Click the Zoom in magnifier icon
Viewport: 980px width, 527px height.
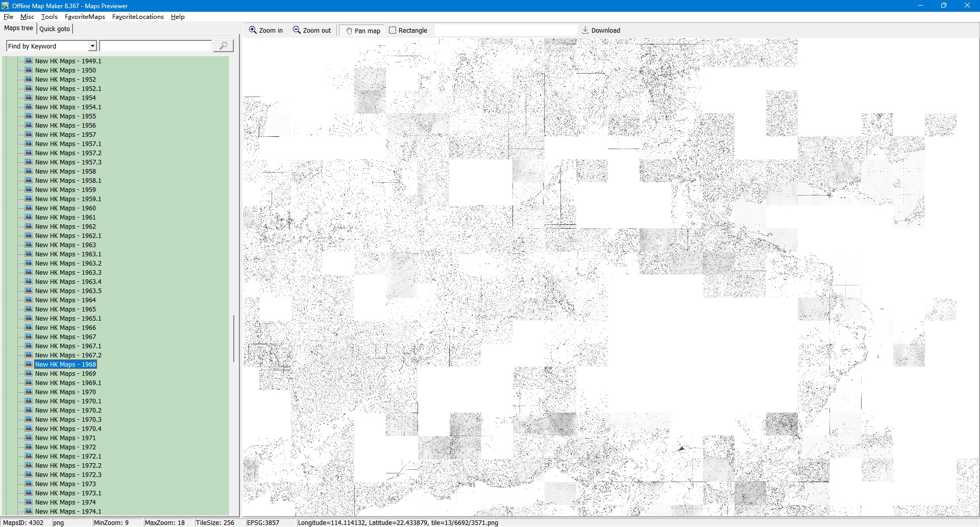tap(253, 30)
